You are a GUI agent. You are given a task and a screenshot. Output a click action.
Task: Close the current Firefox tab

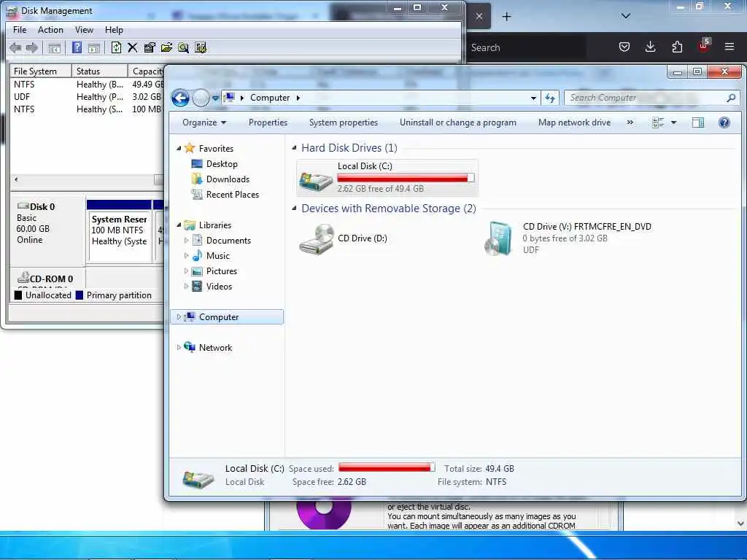point(479,17)
